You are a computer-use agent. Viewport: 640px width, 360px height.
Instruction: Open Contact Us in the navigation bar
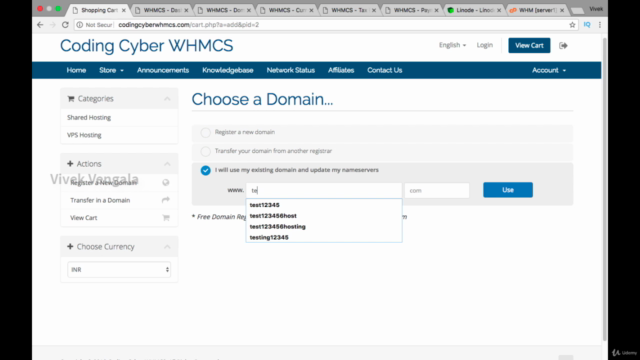click(384, 70)
